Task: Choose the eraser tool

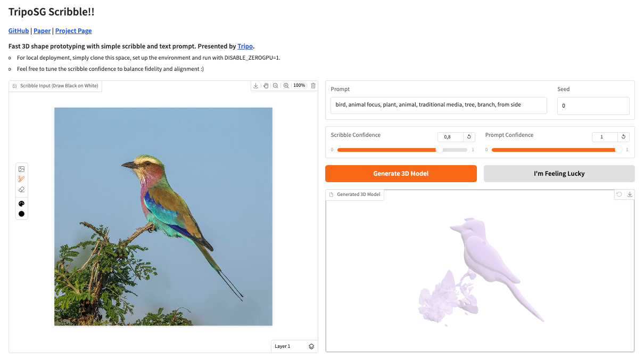Action: coord(22,189)
